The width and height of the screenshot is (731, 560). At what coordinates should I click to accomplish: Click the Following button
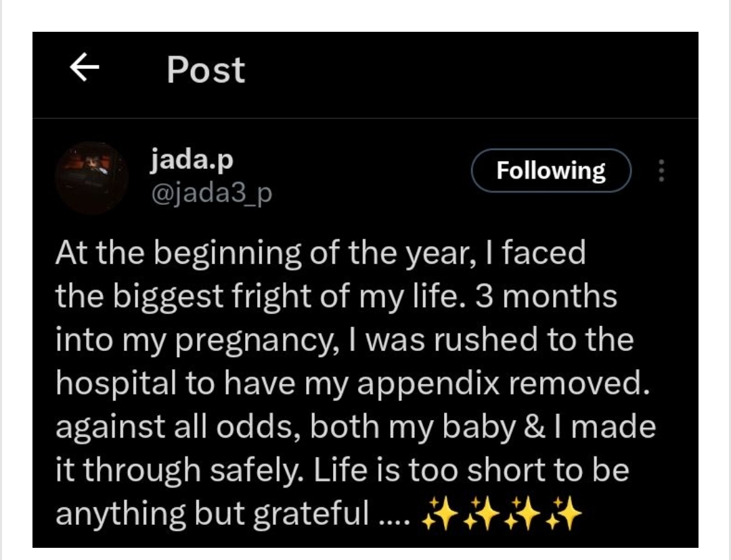point(551,170)
